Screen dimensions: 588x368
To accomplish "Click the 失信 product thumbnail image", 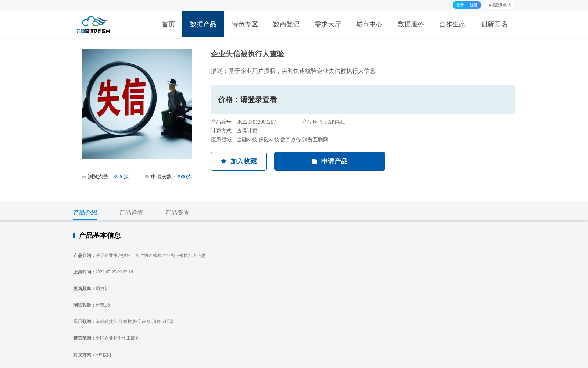I will tap(137, 104).
